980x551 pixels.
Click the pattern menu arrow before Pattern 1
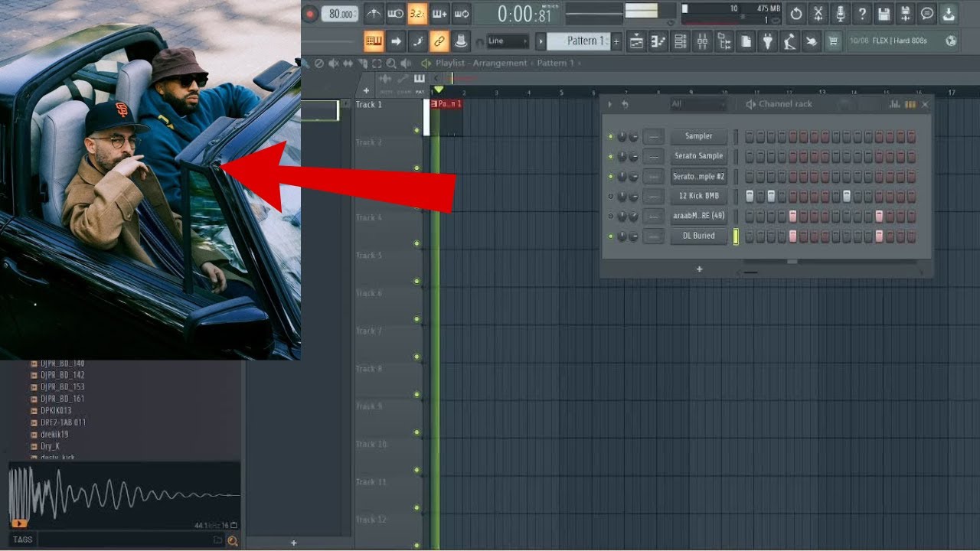(541, 41)
